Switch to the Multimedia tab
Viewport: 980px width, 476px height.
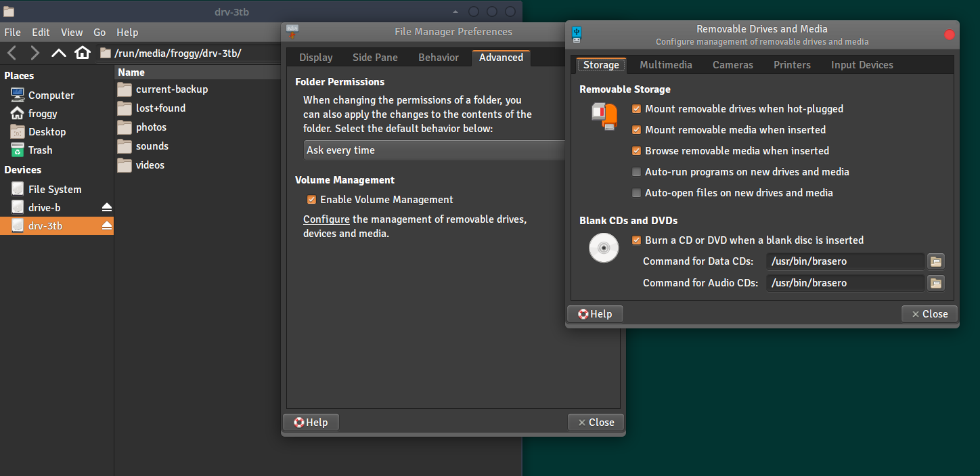665,65
